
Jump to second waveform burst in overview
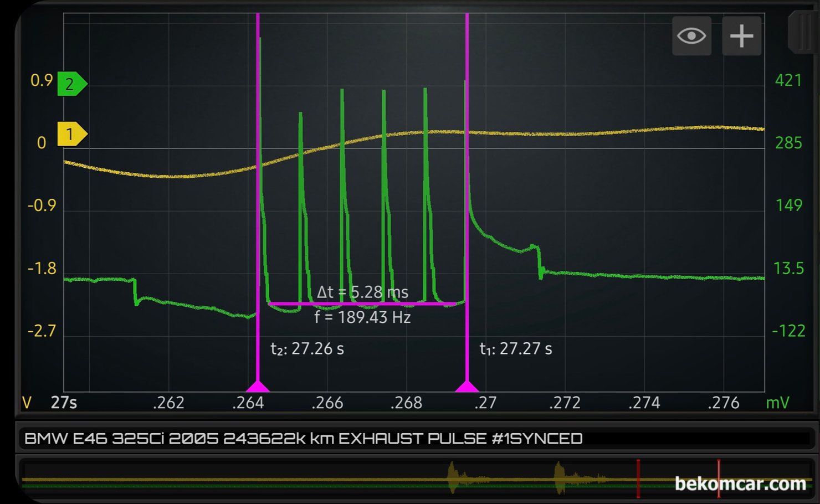561,477
